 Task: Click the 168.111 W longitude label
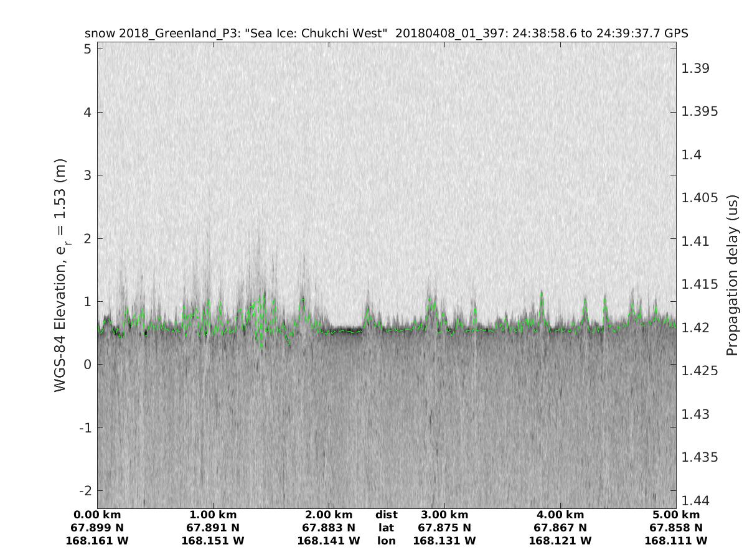click(676, 541)
